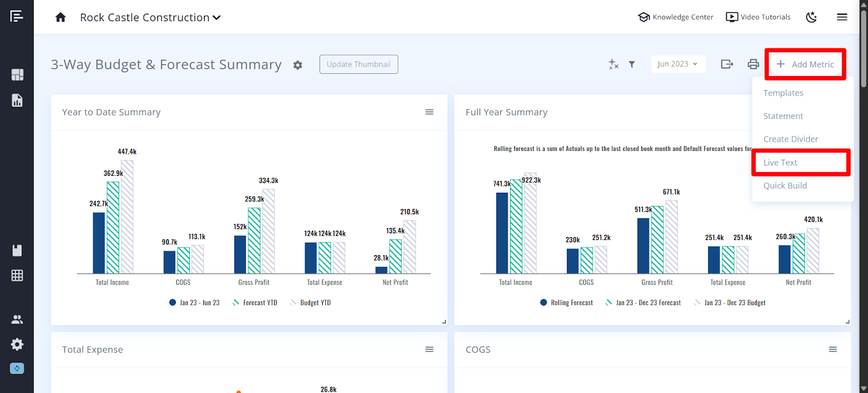Open dashboard settings gear beside the title

(298, 65)
